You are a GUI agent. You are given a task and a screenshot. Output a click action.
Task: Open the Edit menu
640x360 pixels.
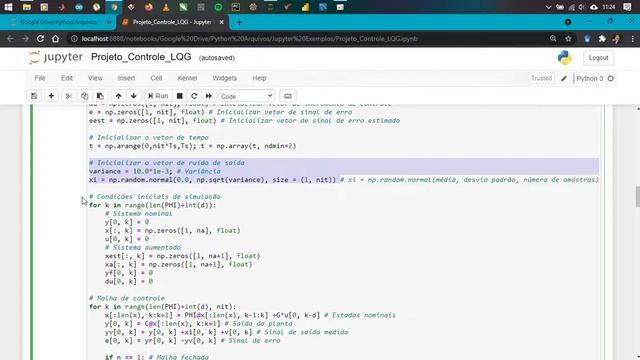[x=67, y=78]
